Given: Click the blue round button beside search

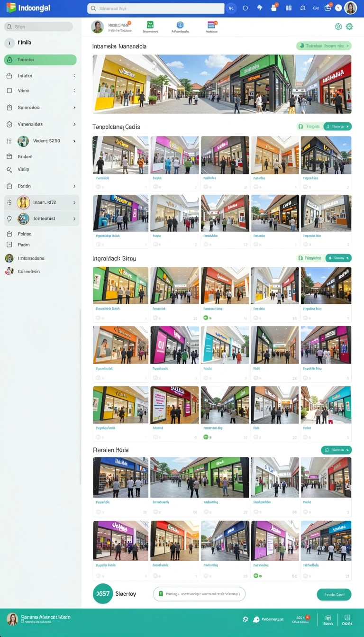Looking at the screenshot, I should tap(231, 8).
